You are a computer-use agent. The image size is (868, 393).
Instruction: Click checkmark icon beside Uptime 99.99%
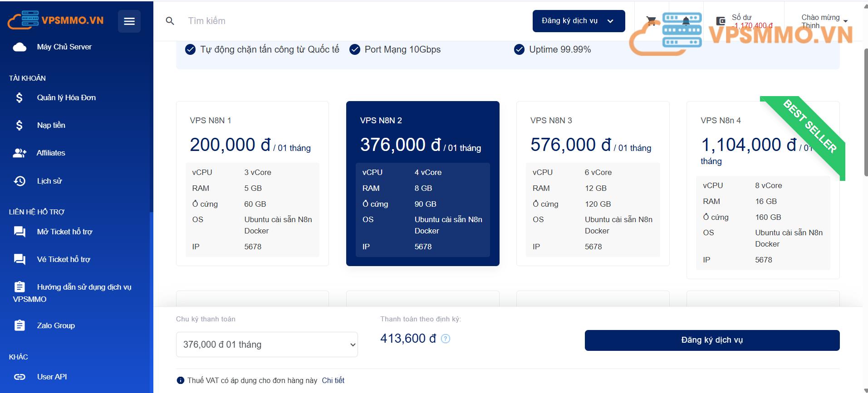pyautogui.click(x=519, y=49)
